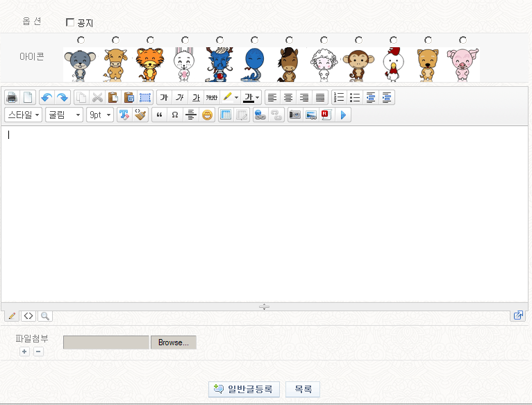Click the Paste clipboard icon
Viewport: 532px width, 405px height.
(x=113, y=98)
